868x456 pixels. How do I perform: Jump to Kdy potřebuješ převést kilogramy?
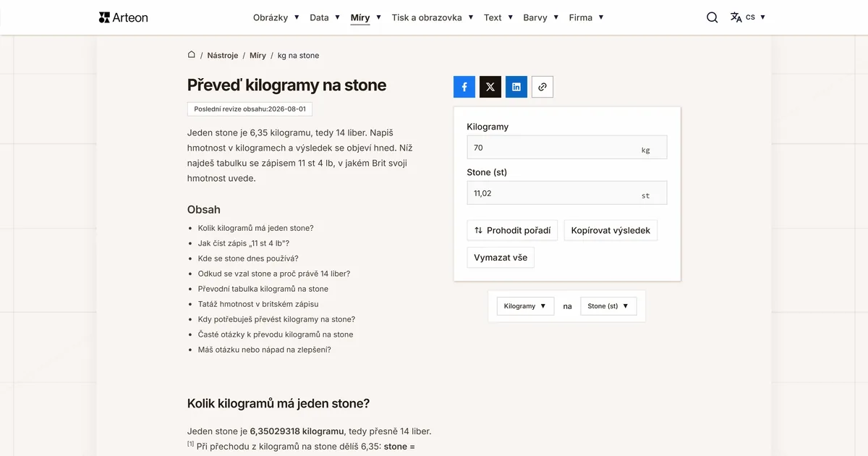tap(276, 319)
